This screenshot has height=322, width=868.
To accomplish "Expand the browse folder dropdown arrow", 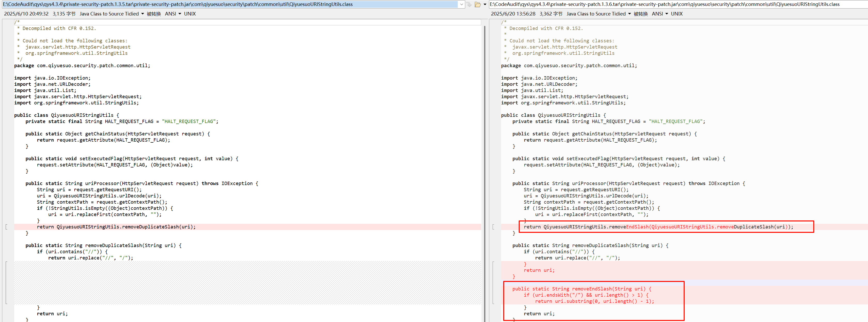I will pyautogui.click(x=485, y=4).
